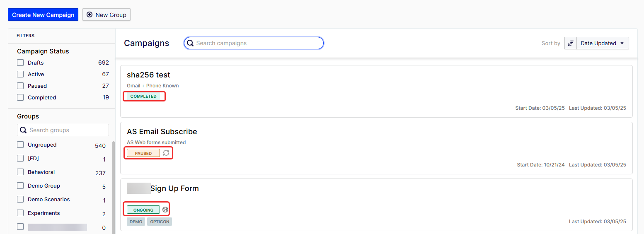Click the magnifier icon in Search groups
The height and width of the screenshot is (234, 644).
pyautogui.click(x=24, y=130)
